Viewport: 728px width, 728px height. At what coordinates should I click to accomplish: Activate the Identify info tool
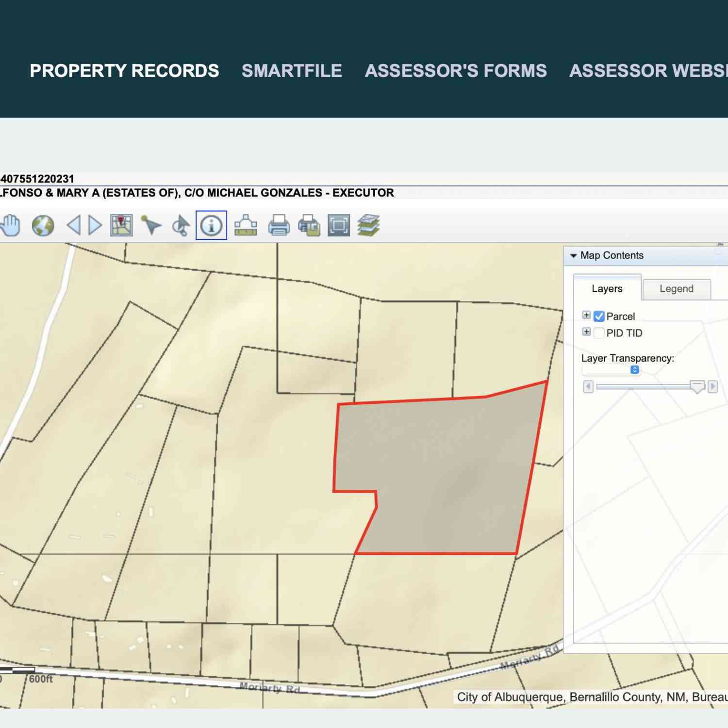(211, 225)
